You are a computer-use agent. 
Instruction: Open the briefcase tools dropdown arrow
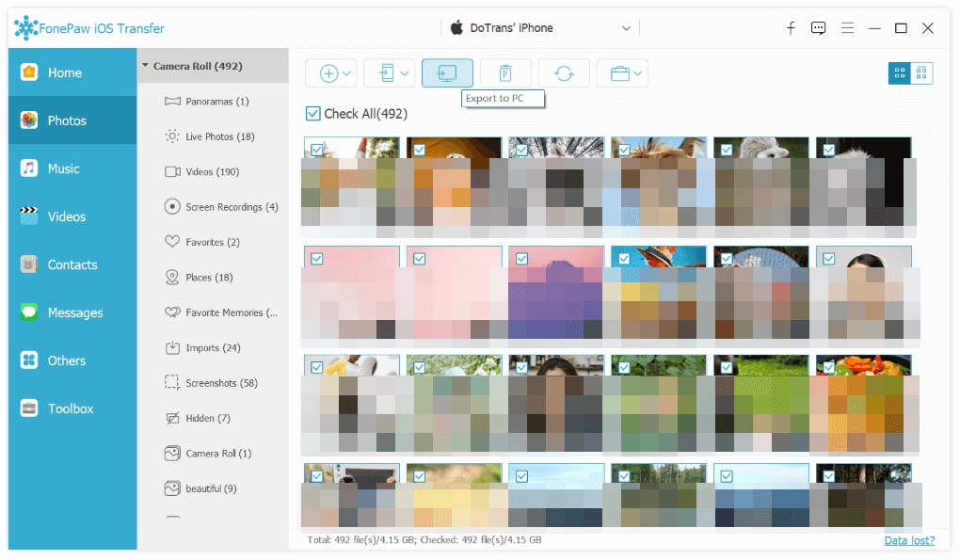tap(638, 73)
